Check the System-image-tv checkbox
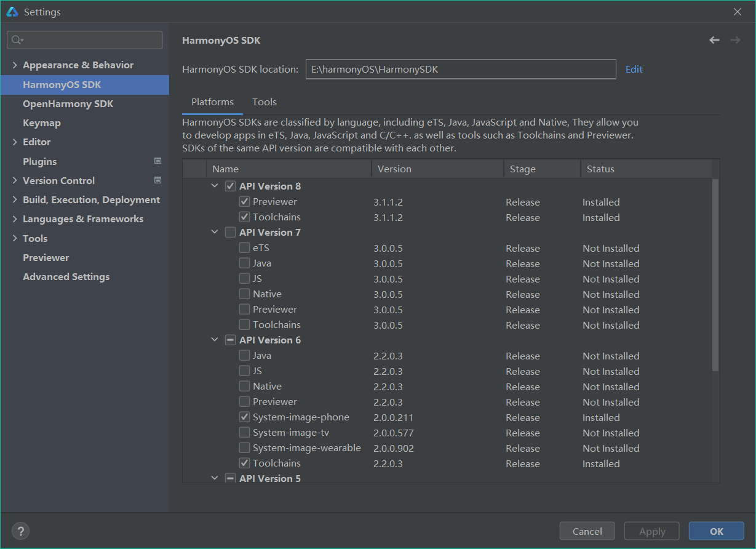 [244, 432]
